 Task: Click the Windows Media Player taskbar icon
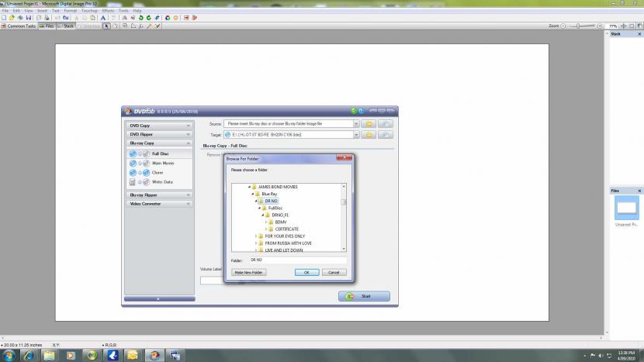tap(71, 356)
